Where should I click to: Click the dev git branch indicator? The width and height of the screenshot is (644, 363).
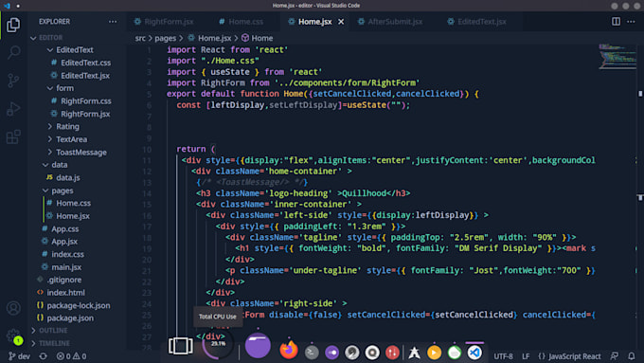(19, 356)
